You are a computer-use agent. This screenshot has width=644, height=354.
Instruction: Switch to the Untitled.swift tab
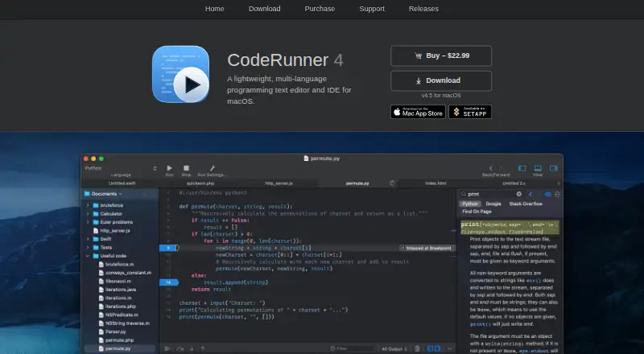122,183
